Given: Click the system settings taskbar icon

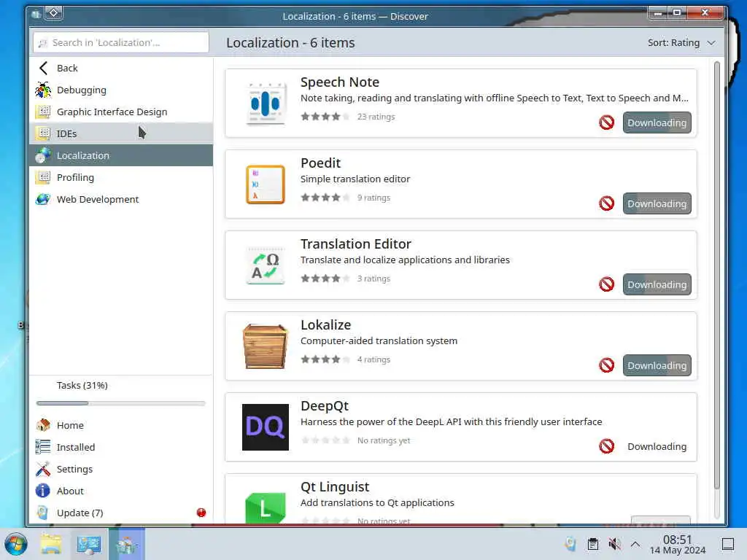Looking at the screenshot, I should coord(88,544).
